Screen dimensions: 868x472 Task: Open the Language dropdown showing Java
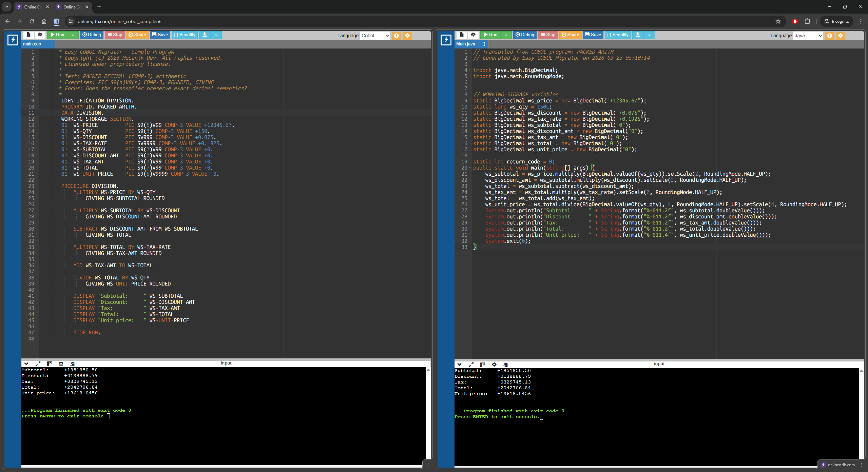pos(808,36)
